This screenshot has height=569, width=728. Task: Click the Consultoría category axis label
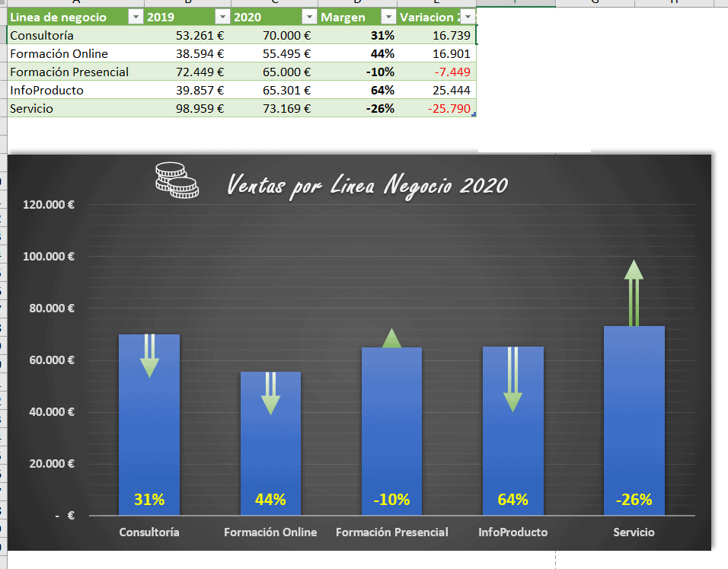click(149, 532)
